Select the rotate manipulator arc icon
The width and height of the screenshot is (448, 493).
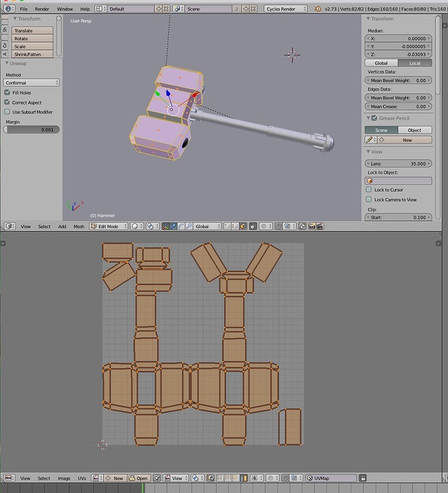[x=181, y=226]
